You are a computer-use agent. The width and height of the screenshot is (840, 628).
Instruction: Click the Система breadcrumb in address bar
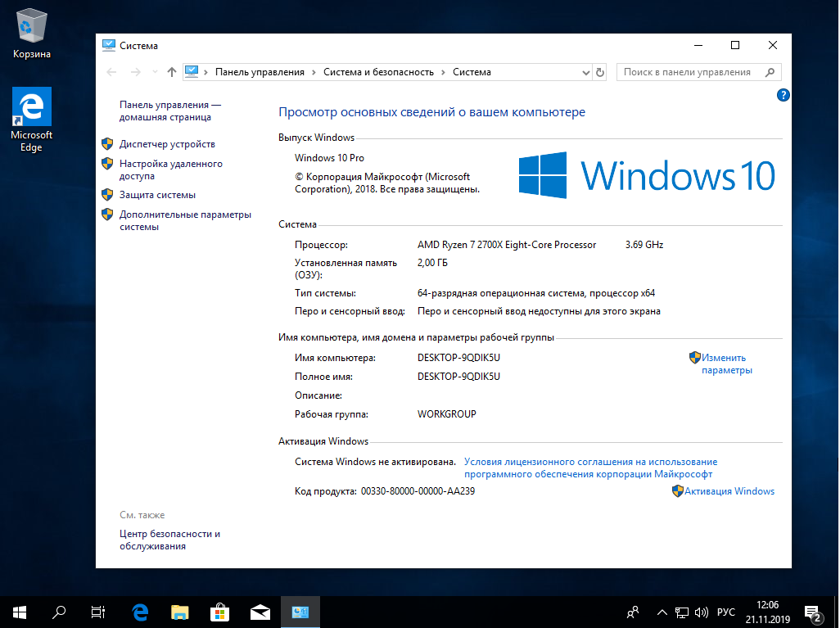[x=472, y=72]
